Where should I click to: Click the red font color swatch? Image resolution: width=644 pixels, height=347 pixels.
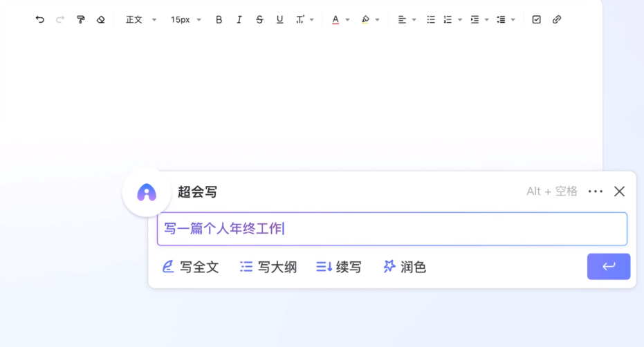335,20
